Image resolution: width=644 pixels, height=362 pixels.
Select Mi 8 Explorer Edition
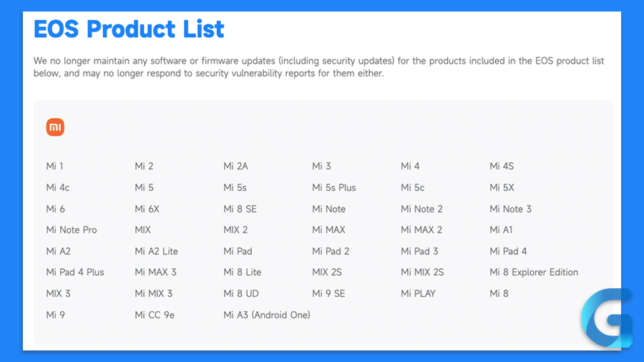(x=534, y=272)
